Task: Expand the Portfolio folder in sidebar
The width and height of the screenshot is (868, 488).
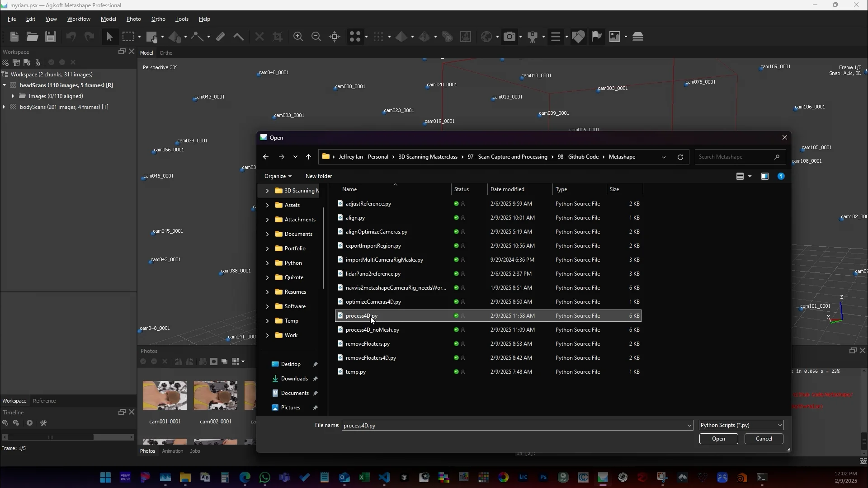Action: (267, 249)
